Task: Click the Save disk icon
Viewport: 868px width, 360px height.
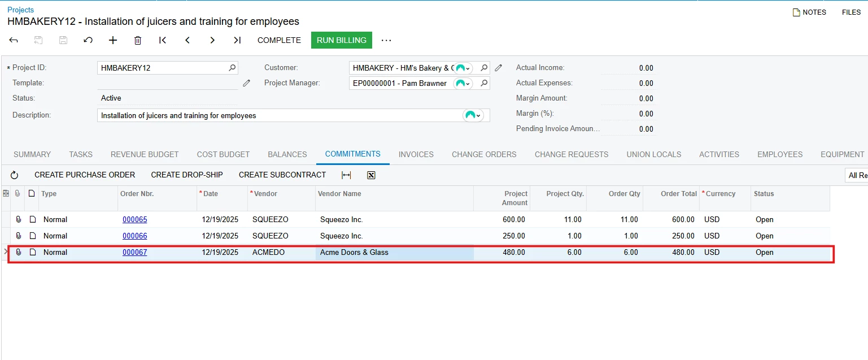Action: pyautogui.click(x=63, y=40)
